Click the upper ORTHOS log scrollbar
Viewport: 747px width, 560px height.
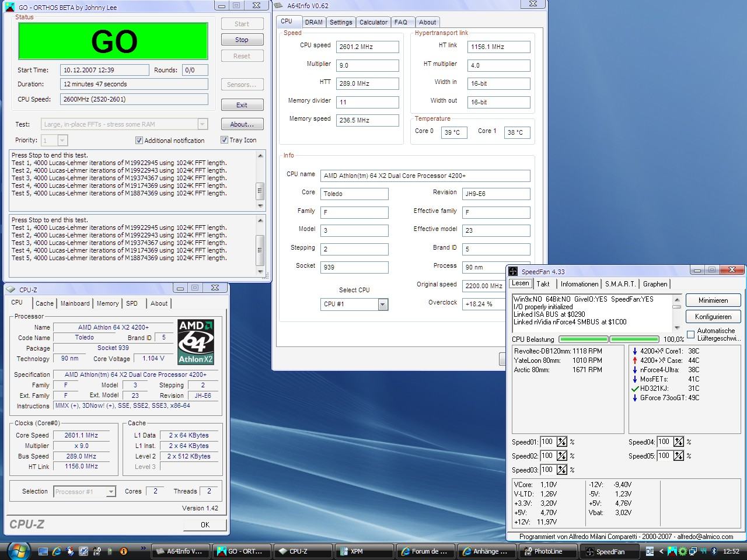click(260, 181)
